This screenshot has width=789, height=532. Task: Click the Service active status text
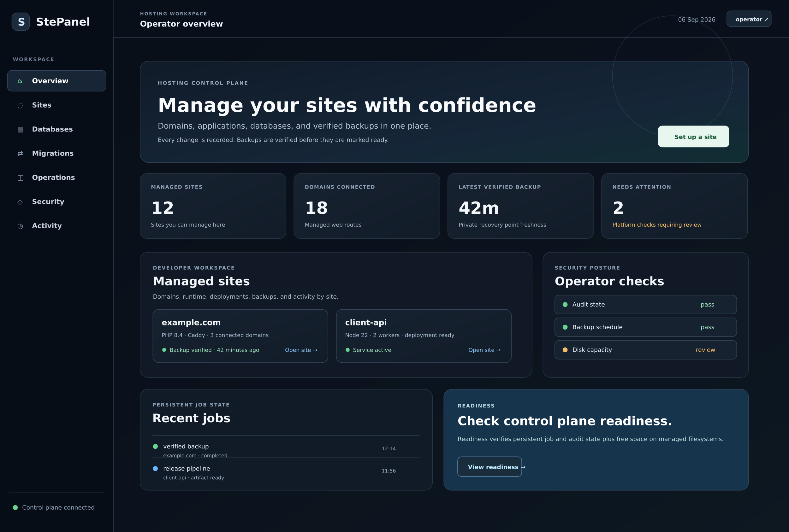click(372, 350)
